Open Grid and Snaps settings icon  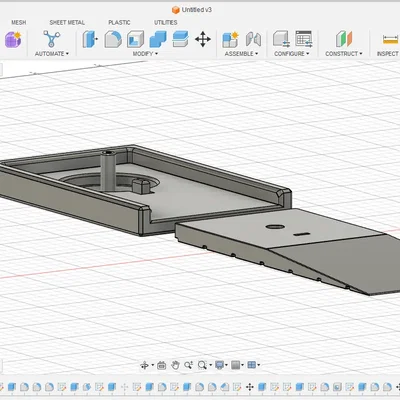pyautogui.click(x=235, y=365)
